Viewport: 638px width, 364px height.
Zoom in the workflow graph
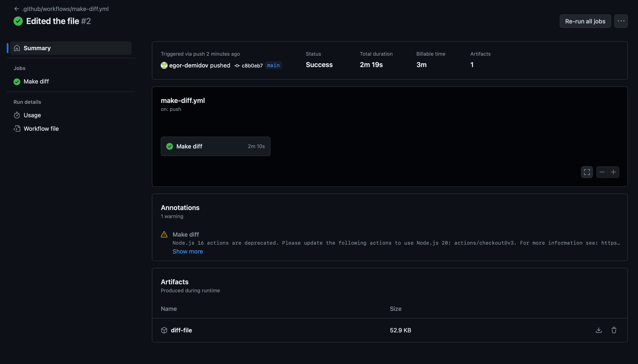tap(613, 172)
